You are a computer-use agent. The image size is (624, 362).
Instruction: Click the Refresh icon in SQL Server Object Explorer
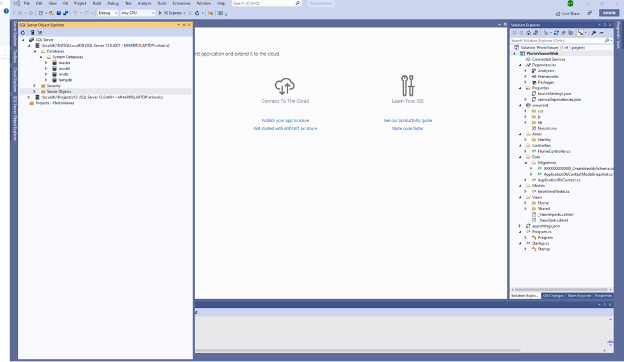pyautogui.click(x=23, y=33)
